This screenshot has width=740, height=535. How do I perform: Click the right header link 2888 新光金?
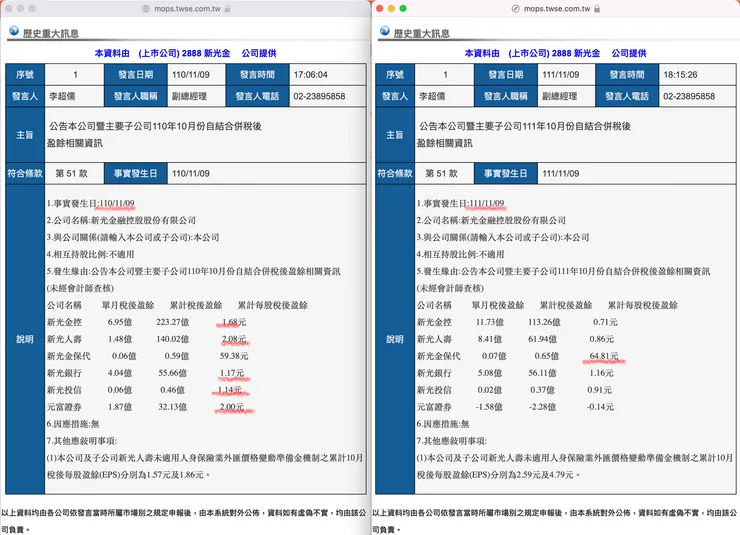[576, 53]
